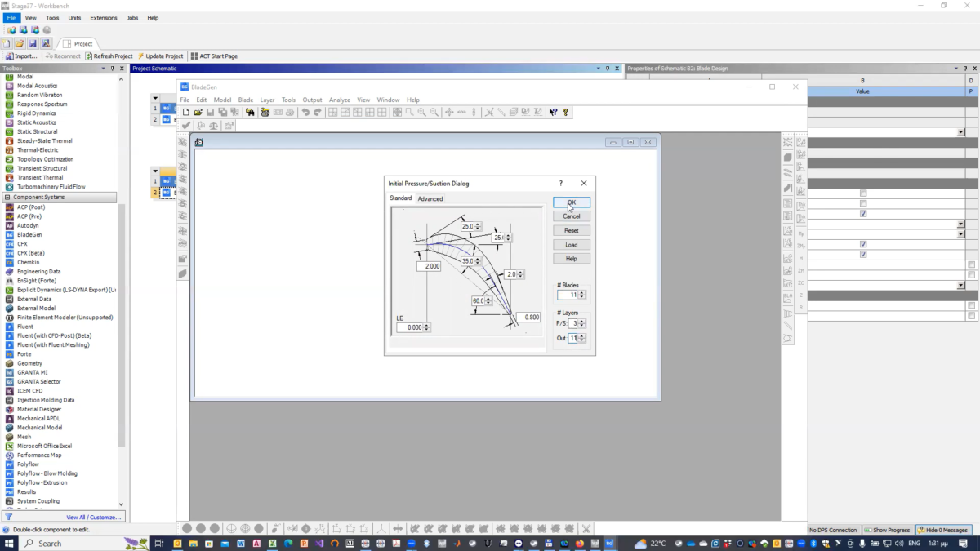Click Import... in Workbench toolbar

[21, 56]
